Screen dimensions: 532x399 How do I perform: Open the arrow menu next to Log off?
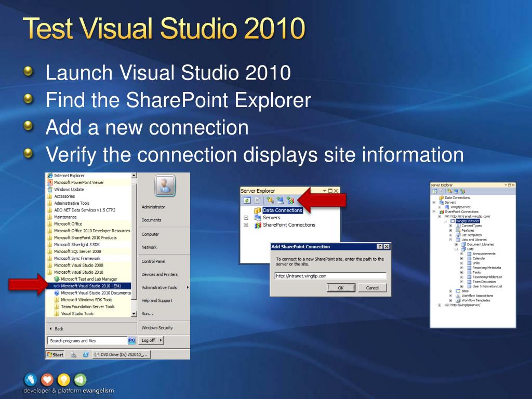(x=161, y=340)
